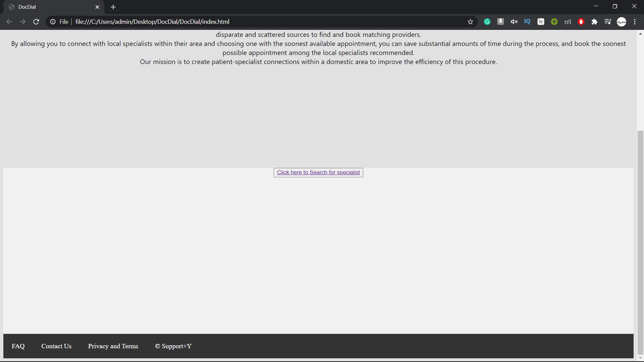The image size is (644, 362).
Task: Click the green plus extension icon
Action: (x=554, y=22)
